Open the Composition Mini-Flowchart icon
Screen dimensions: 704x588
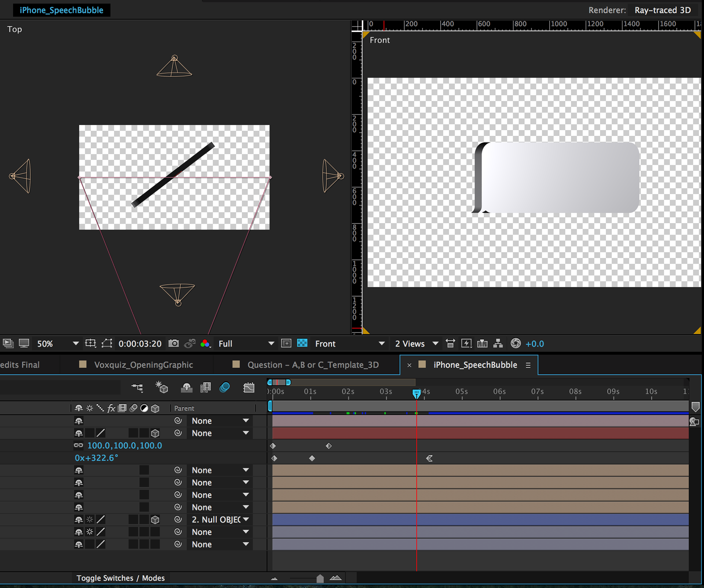[137, 387]
